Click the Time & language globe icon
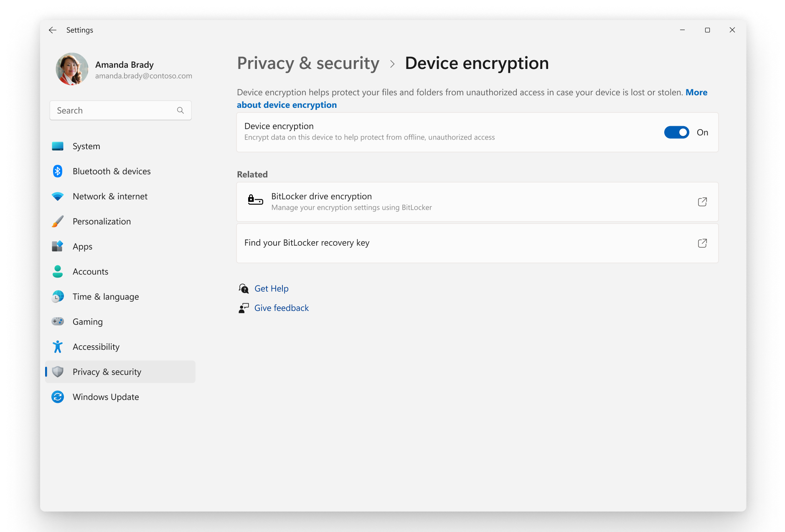 [58, 297]
